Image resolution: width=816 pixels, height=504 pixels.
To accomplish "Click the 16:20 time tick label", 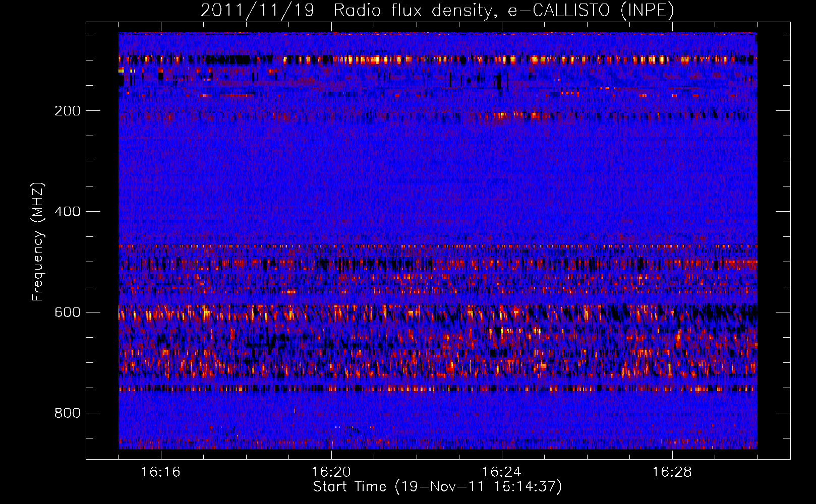I will 331,472.
